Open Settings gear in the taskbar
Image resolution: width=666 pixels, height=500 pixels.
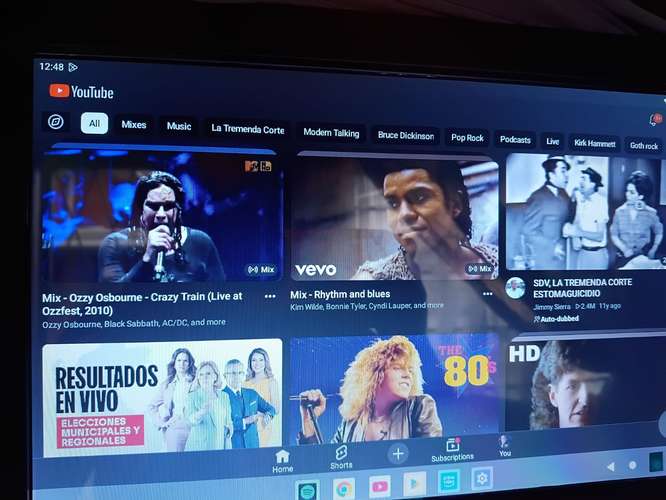coord(482,478)
